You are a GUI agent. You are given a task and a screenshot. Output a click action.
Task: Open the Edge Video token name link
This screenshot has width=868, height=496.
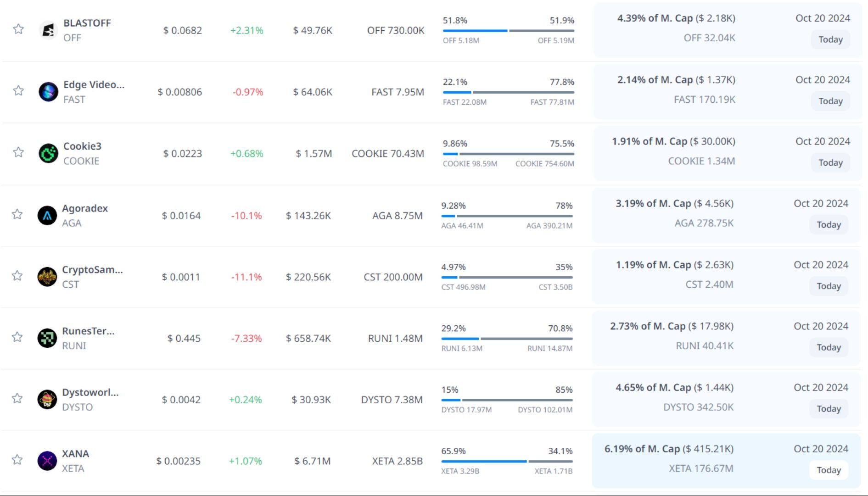coord(94,85)
